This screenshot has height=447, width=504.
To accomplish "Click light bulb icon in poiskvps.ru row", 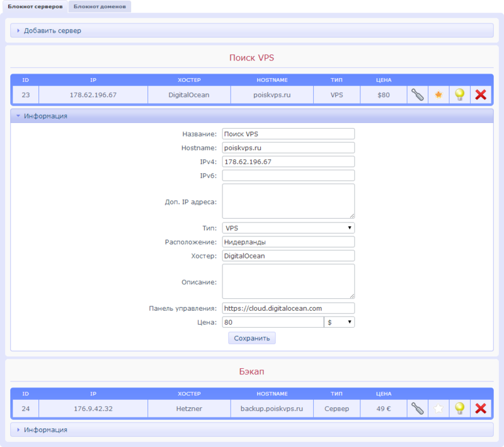I will click(x=460, y=95).
